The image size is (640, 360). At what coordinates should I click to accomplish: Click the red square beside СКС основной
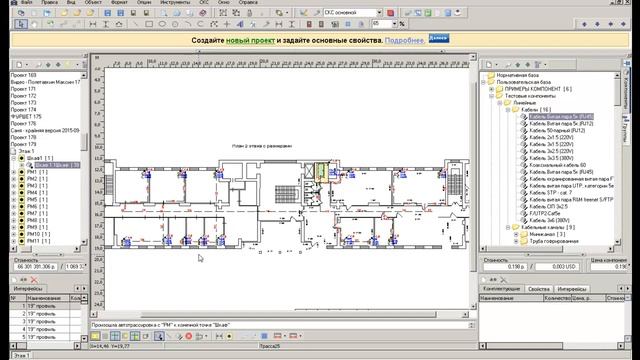(391, 13)
